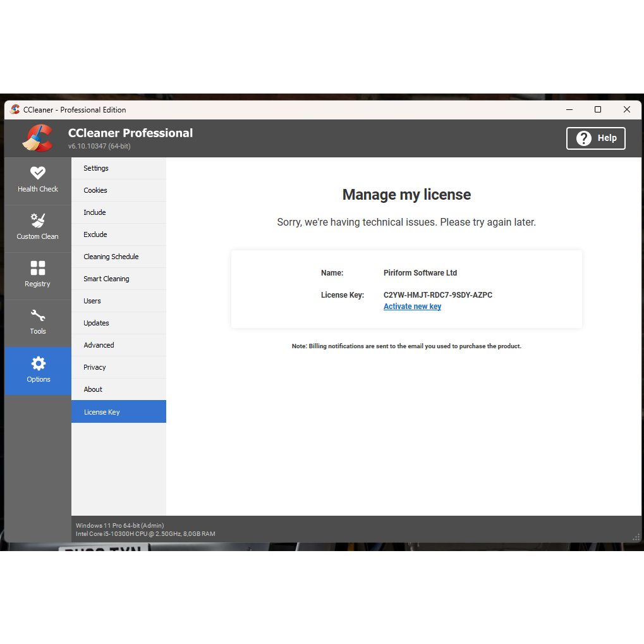Click the CCleaner logo in header

(38, 138)
